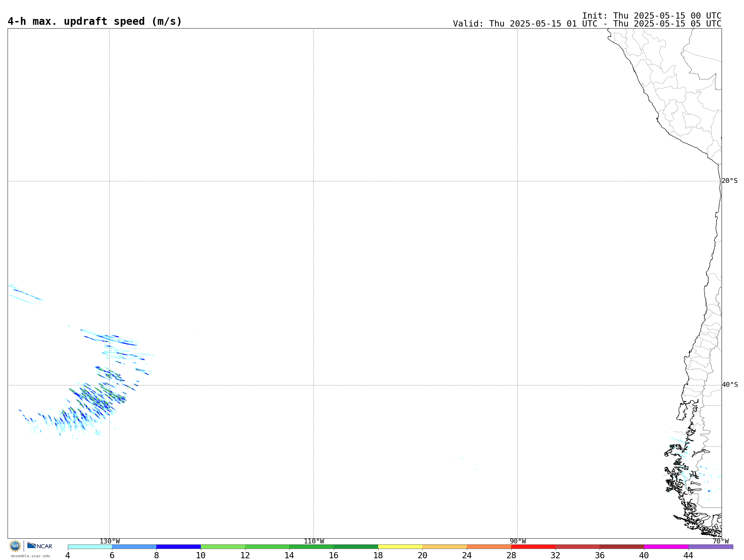Image resolution: width=744 pixels, height=560 pixels.
Task: Click the plot title '4-h max. updraft speed (m/s)'
Action: (x=95, y=21)
